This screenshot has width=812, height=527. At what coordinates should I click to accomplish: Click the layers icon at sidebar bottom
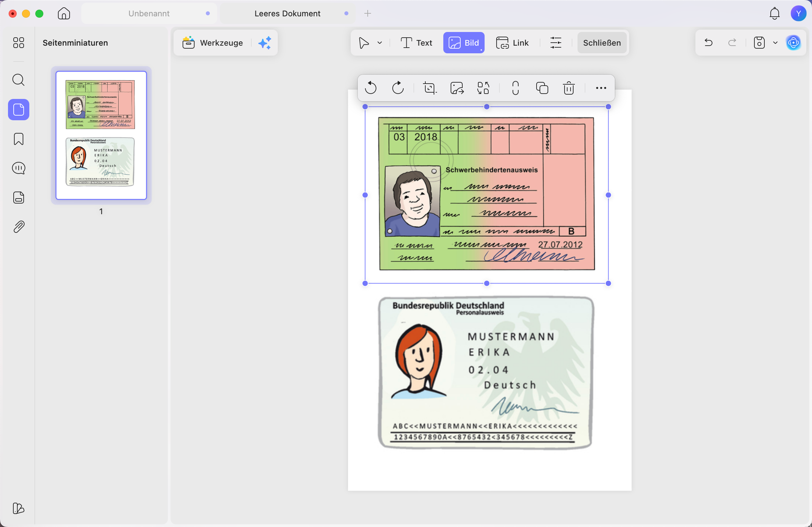pos(18,508)
